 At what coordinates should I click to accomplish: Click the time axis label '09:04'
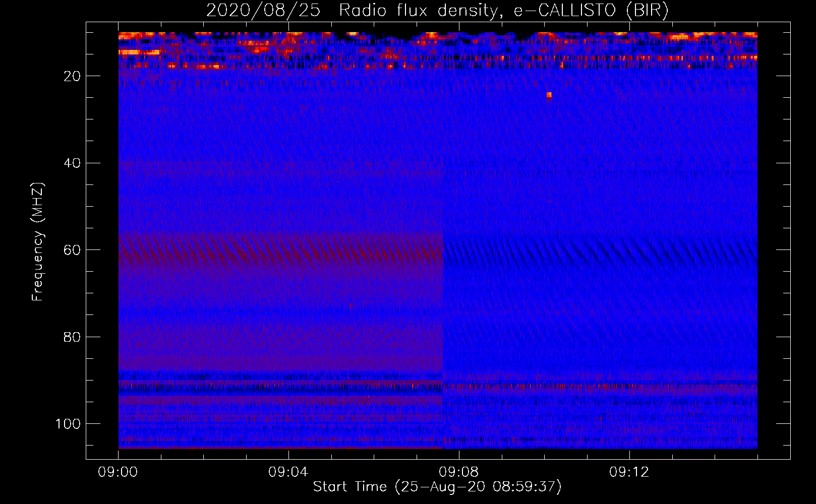(x=288, y=472)
